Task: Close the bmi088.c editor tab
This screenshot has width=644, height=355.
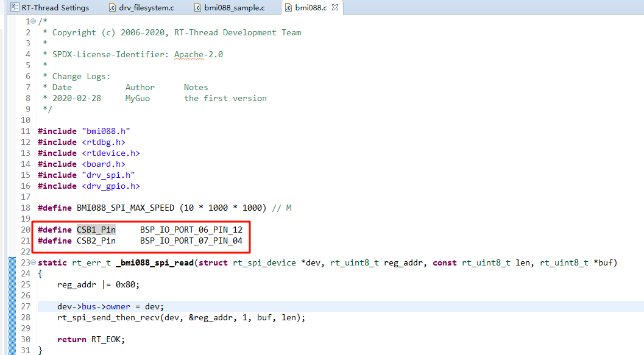Action: 334,8
